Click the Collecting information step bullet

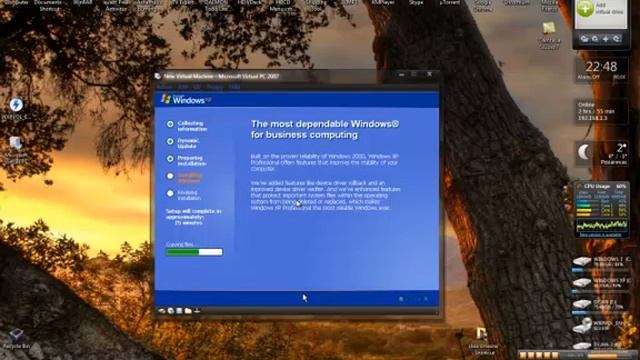pos(170,124)
